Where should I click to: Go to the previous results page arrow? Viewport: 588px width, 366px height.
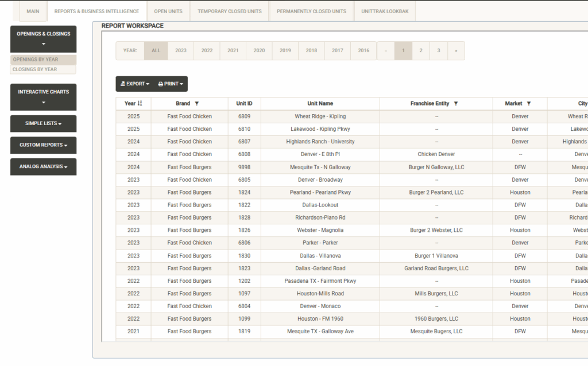385,50
